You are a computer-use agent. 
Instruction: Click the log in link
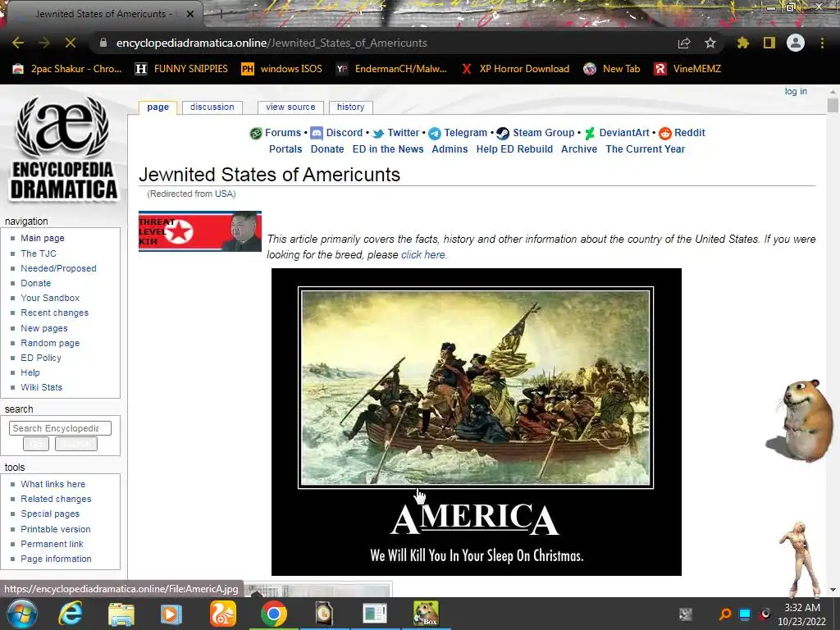pos(796,92)
